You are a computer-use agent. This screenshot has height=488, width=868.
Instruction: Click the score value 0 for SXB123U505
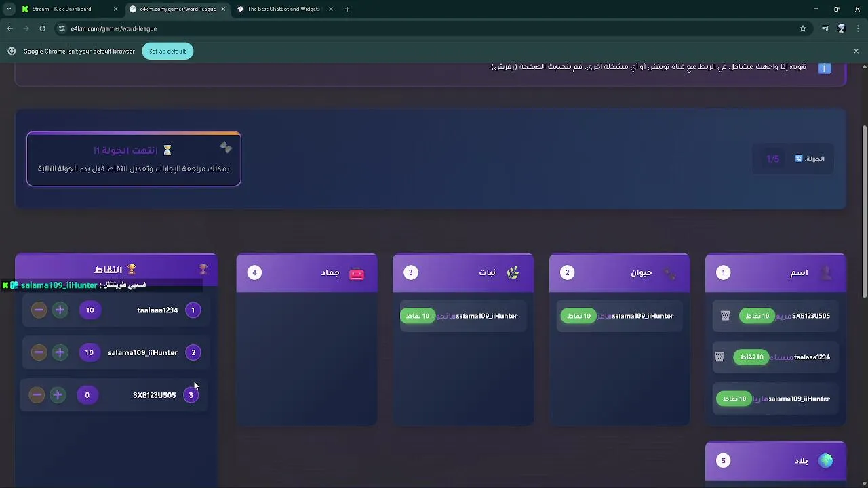pos(87,395)
